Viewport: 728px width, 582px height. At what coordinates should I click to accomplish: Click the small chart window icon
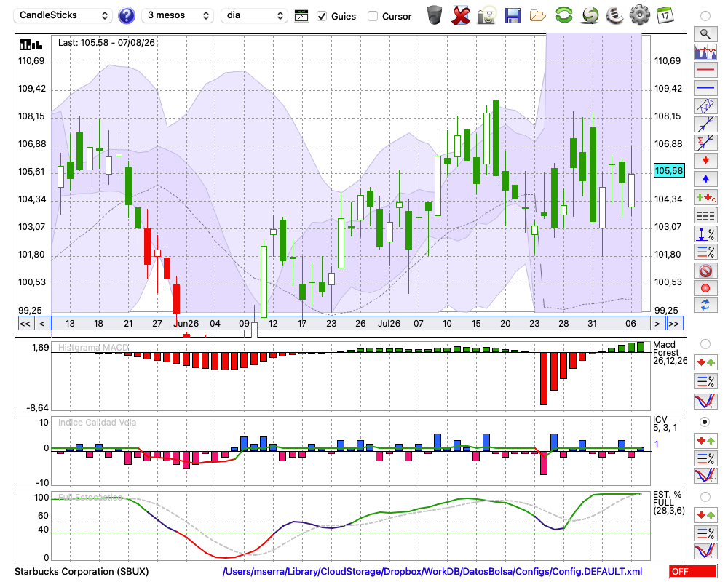pyautogui.click(x=301, y=16)
